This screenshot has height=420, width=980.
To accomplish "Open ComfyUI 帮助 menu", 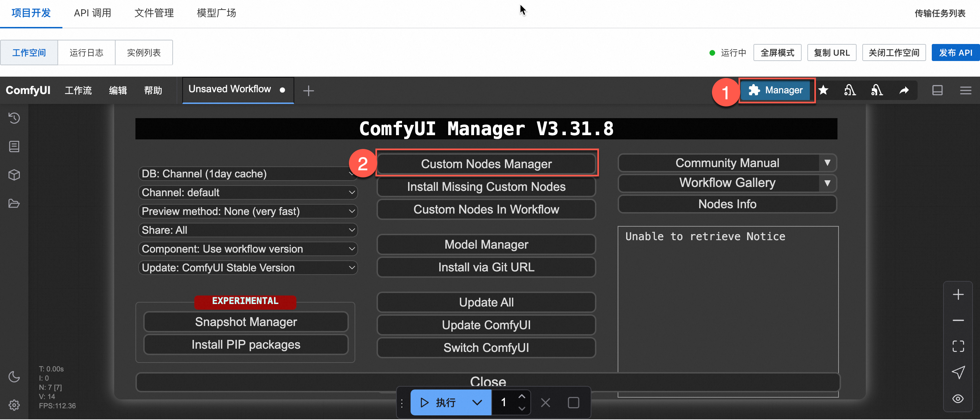I will (153, 90).
